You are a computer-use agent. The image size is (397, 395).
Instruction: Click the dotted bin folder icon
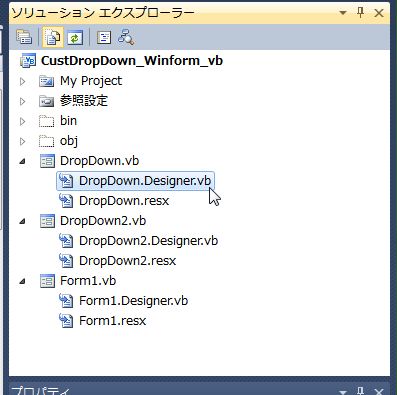click(46, 121)
